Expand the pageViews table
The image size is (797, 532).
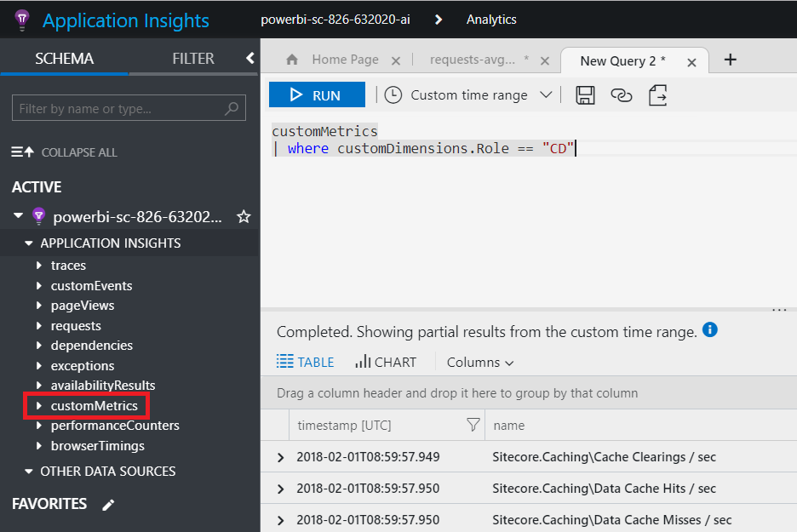click(x=39, y=306)
